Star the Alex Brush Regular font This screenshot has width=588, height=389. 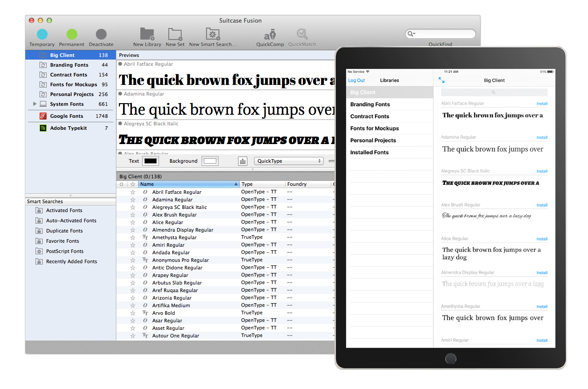132,215
